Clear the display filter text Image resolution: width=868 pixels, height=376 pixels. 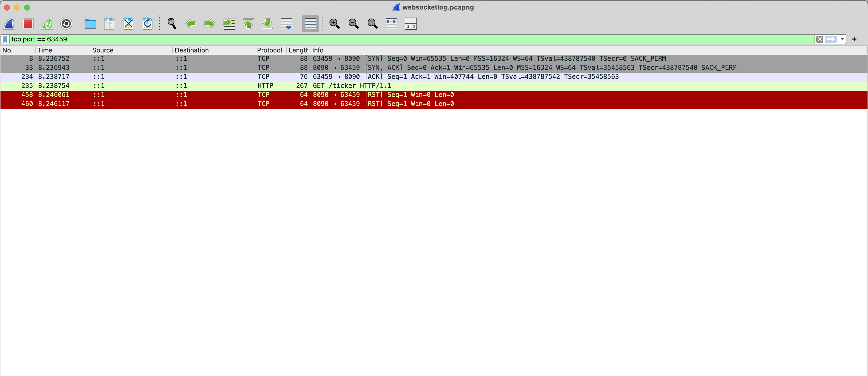[820, 39]
